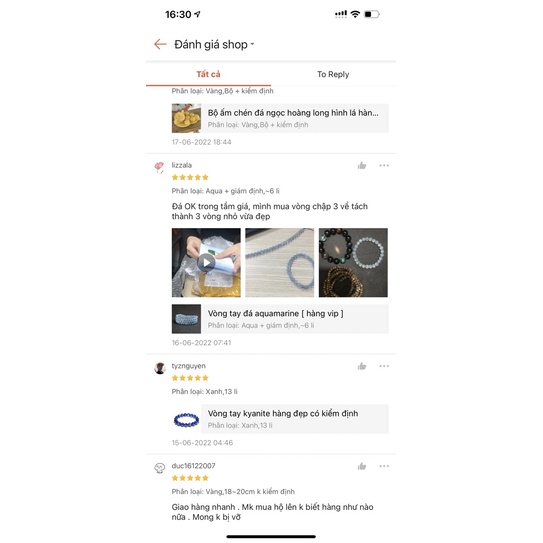Tap lizzala's profile avatar
This screenshot has height=543, width=543.
click(x=159, y=167)
